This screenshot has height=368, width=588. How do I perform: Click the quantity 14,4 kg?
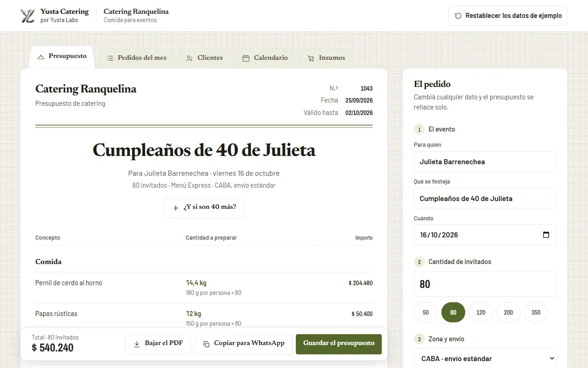point(196,283)
